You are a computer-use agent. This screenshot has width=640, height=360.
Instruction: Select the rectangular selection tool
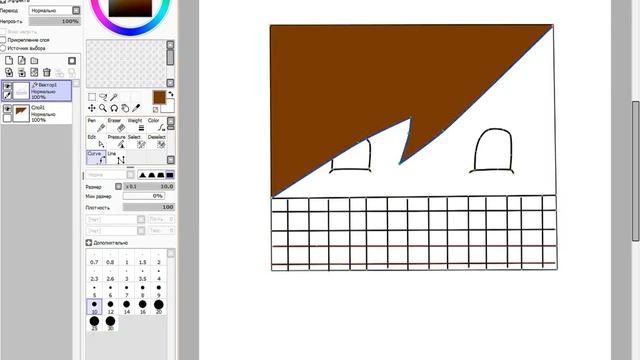point(92,97)
